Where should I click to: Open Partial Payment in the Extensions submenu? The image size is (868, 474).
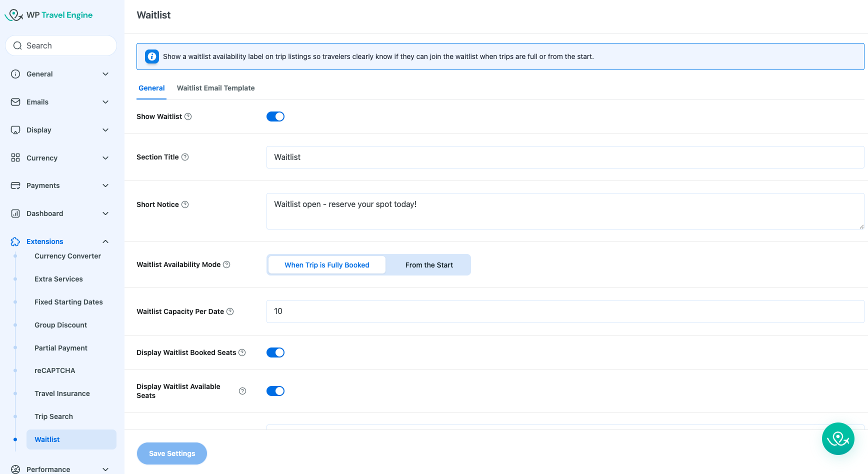click(61, 348)
